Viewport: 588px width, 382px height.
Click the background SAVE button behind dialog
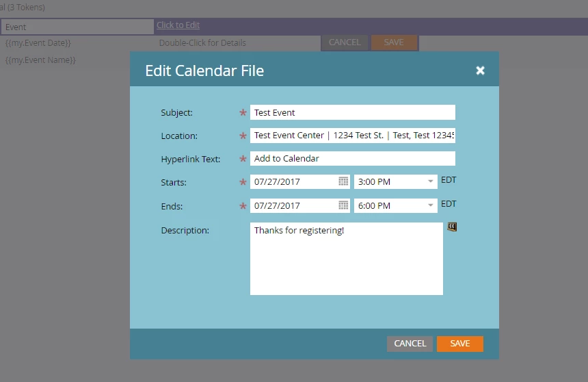394,42
